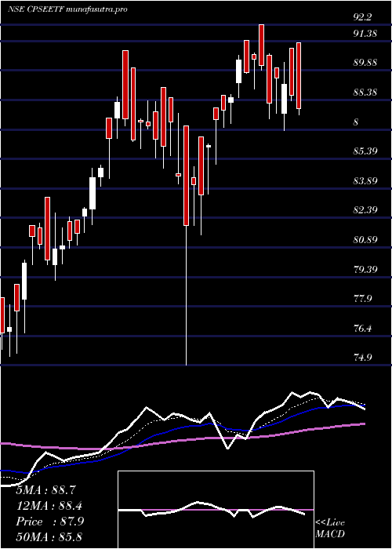392x549 pixels.
Task: Click the highest red candle near 92.2
Action: [261, 45]
